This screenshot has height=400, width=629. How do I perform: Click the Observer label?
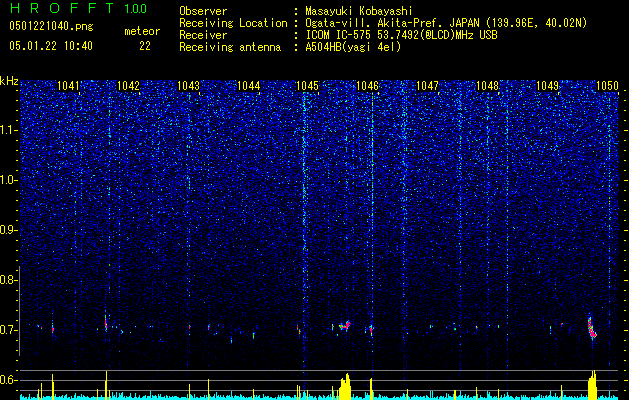(203, 11)
